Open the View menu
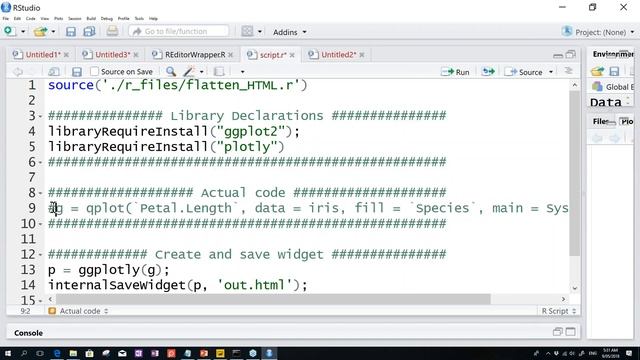The width and height of the screenshot is (640, 360). coord(44,18)
